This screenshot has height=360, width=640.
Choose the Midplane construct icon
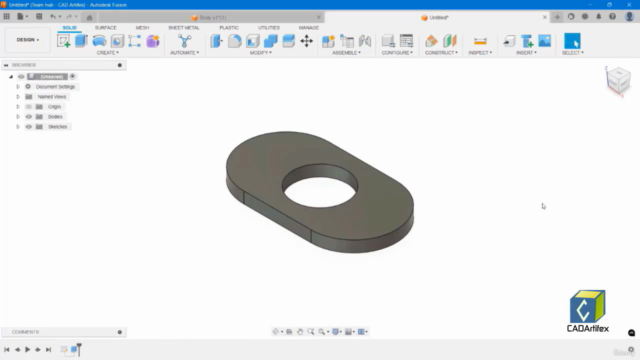coord(450,41)
